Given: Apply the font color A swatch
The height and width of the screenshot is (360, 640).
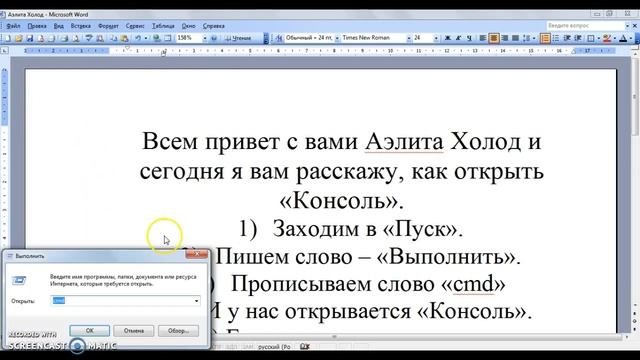Looking at the screenshot, I should (x=623, y=38).
